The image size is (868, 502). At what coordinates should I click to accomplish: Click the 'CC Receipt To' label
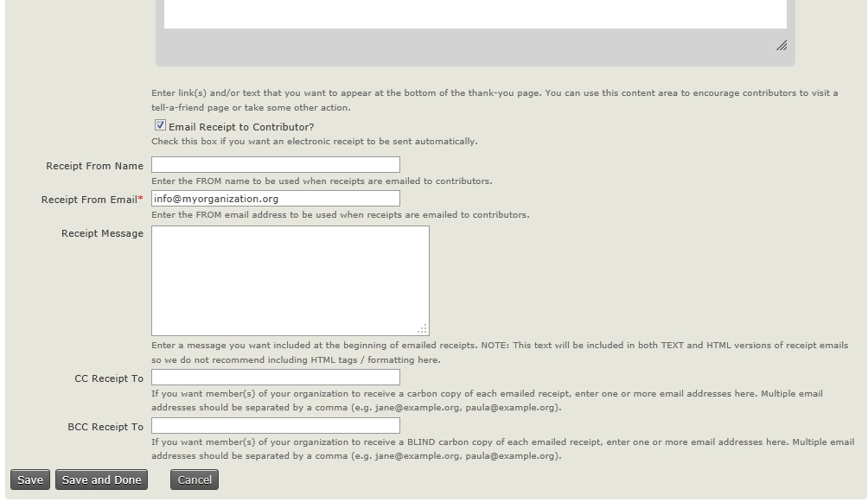(109, 378)
